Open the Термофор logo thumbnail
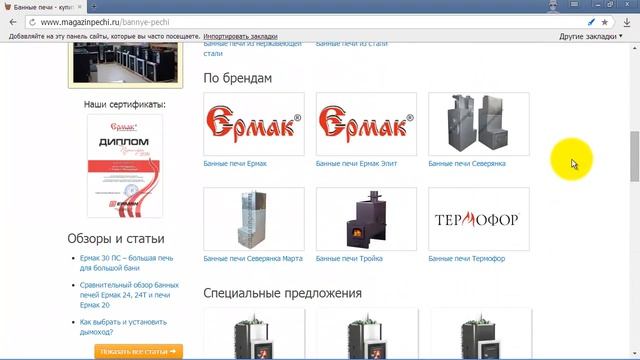This screenshot has height=360, width=640. [x=479, y=219]
